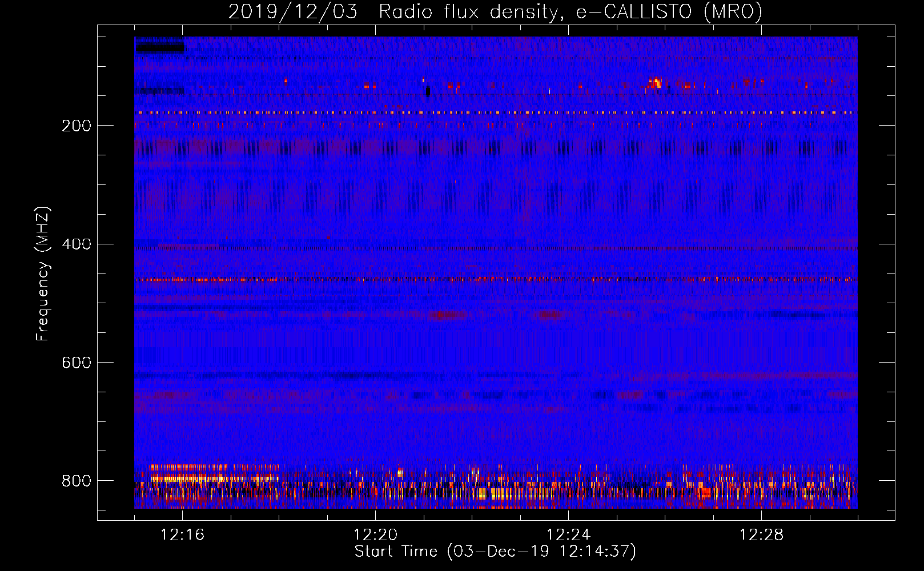The width and height of the screenshot is (924, 571).
Task: Click the 'Frequency (MHZ)' axis label
Action: point(43,274)
